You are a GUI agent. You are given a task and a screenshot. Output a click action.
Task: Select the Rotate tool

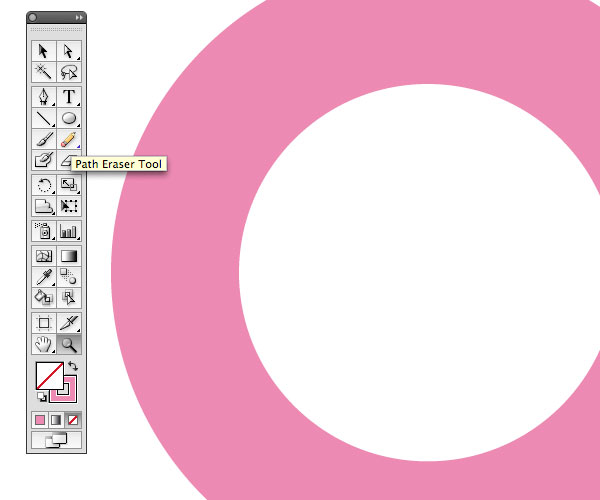pyautogui.click(x=44, y=185)
